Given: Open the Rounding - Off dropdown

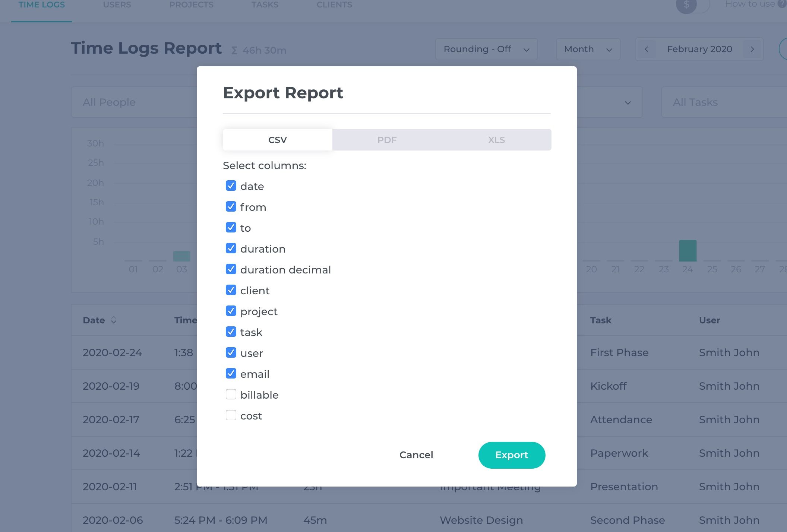Looking at the screenshot, I should (x=486, y=49).
